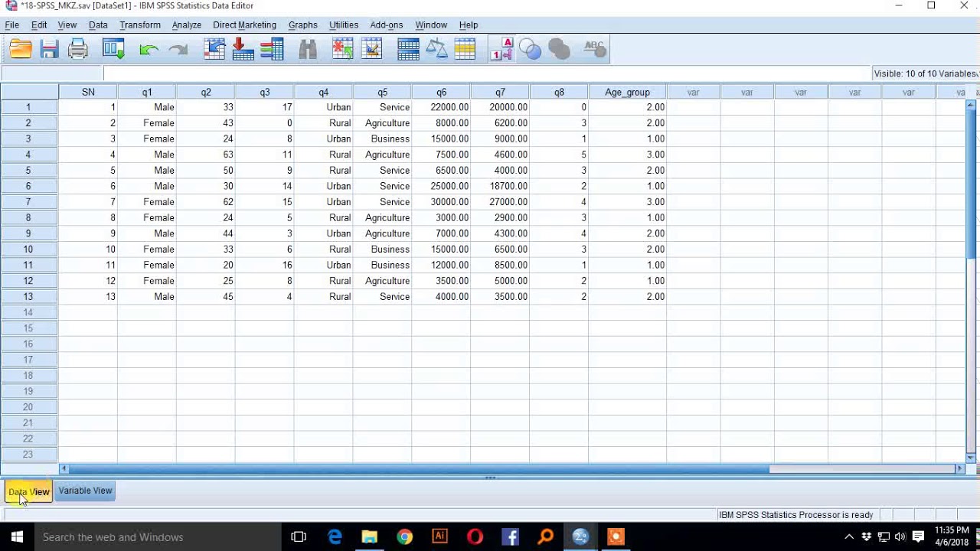Viewport: 980px width, 551px height.
Task: Open File Explorer from the taskbar
Action: point(370,537)
